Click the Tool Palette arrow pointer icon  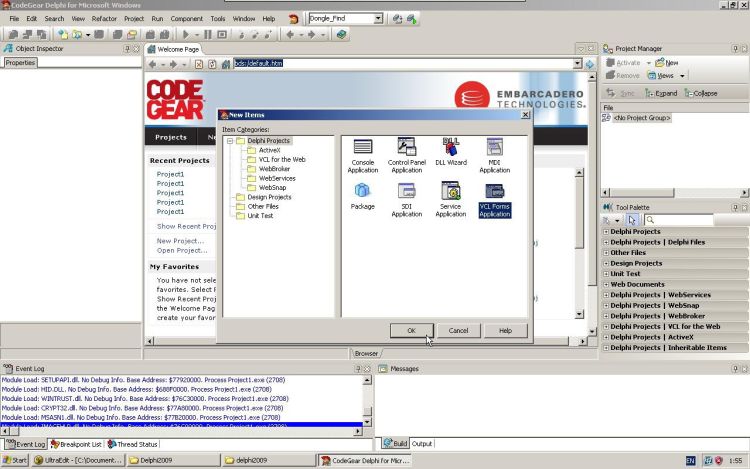pyautogui.click(x=632, y=220)
